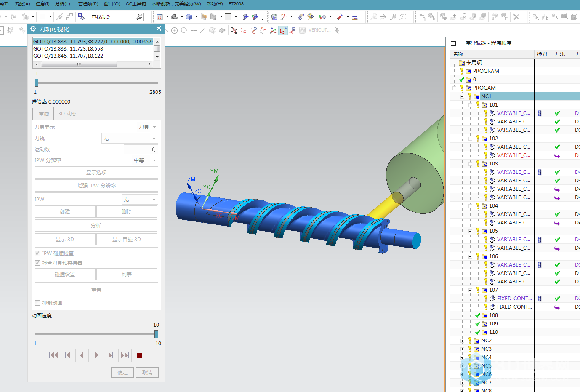Click the tool path step slider handle
This screenshot has height=392, width=580.
coord(37,83)
